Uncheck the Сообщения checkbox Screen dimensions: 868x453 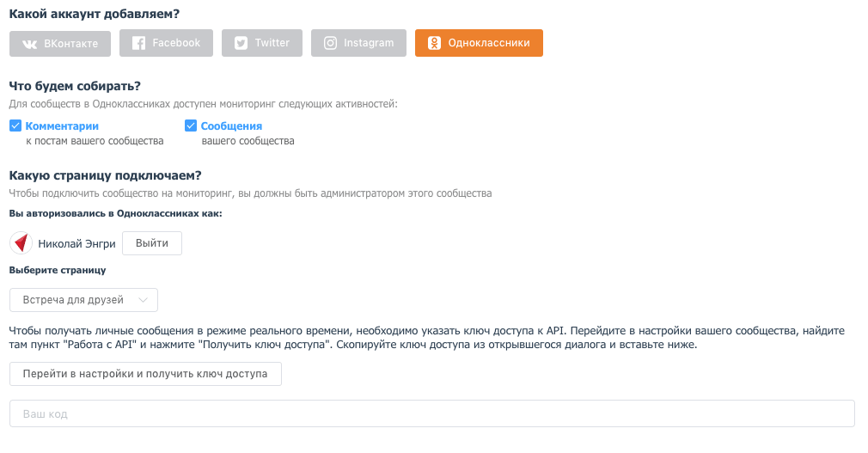pyautogui.click(x=191, y=126)
